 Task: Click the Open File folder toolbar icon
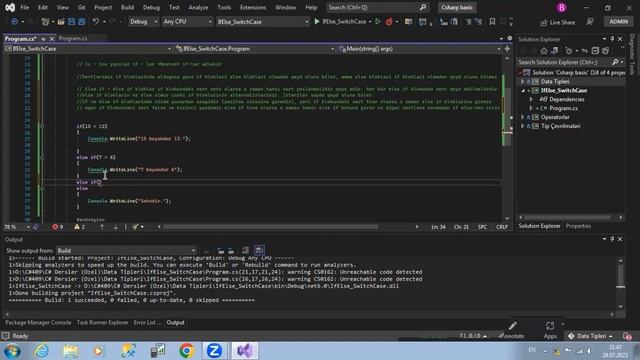tap(61, 22)
